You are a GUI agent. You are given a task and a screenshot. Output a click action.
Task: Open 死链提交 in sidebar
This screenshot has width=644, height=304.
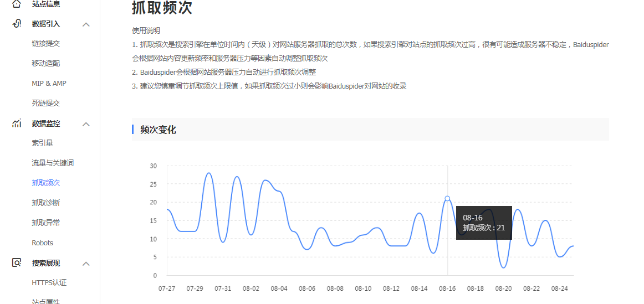(45, 103)
